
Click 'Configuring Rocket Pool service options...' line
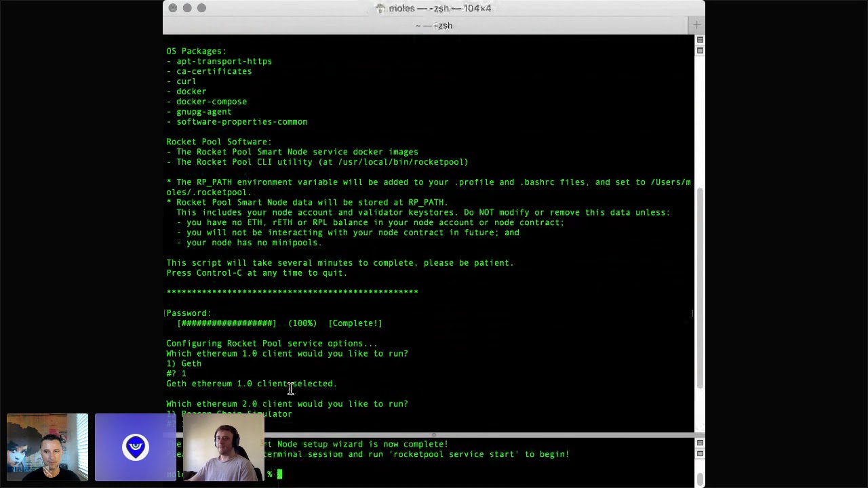[272, 344]
